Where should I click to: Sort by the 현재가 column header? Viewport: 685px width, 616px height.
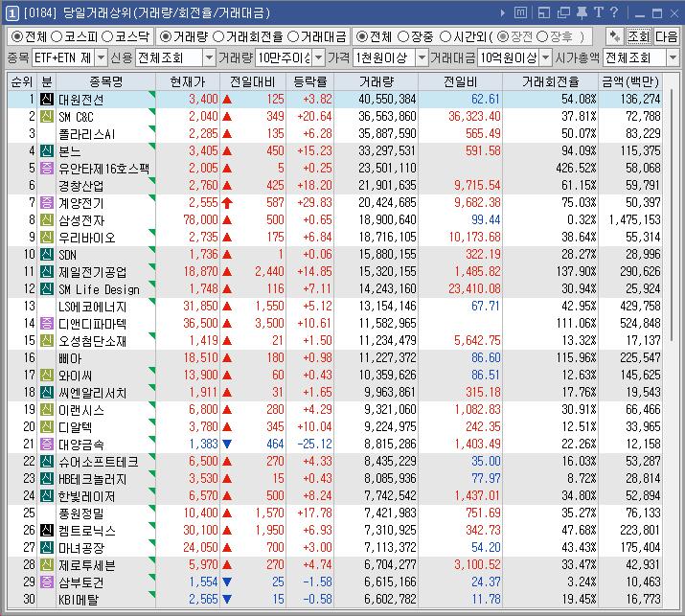coord(188,81)
